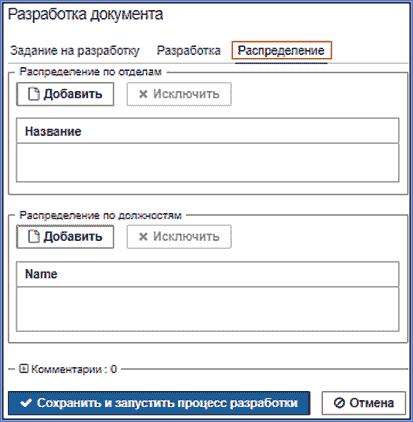
Task: Click Исключить under Распределение по отделам
Action: 179,94
